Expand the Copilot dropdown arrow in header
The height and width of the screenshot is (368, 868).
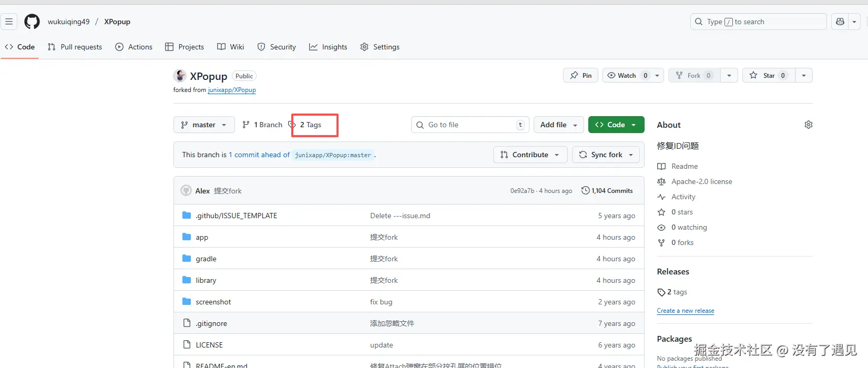click(854, 22)
